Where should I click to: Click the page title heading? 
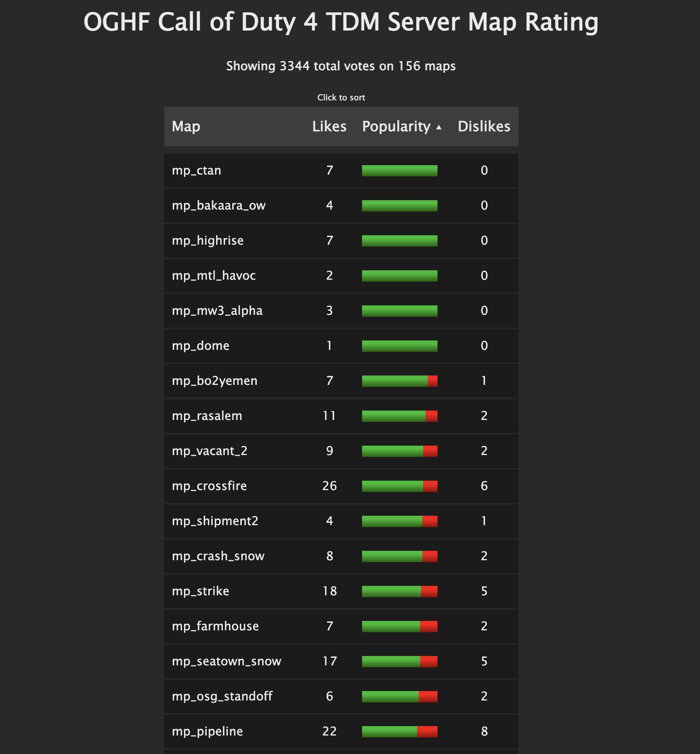(x=341, y=22)
